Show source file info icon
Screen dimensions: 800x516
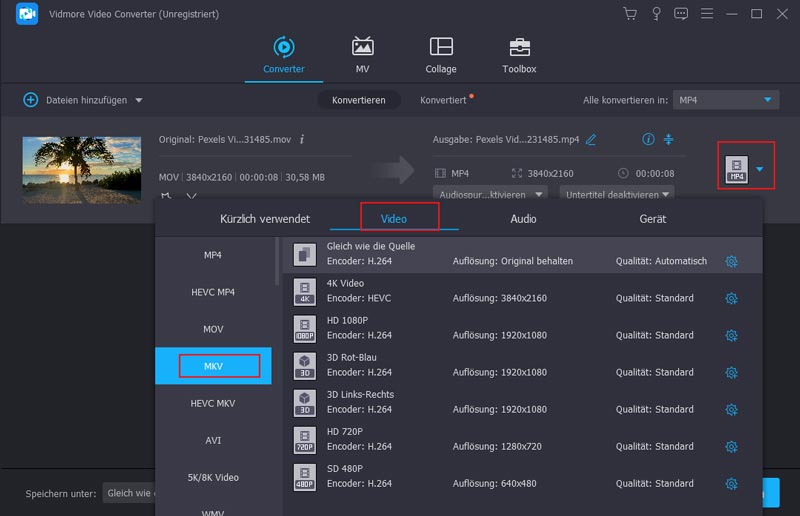(302, 139)
